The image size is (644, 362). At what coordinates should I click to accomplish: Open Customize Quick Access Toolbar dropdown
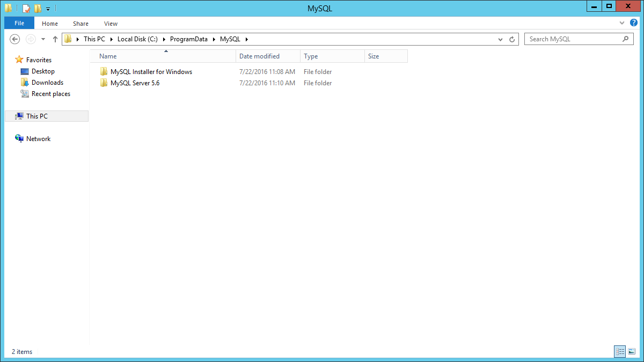click(x=48, y=9)
